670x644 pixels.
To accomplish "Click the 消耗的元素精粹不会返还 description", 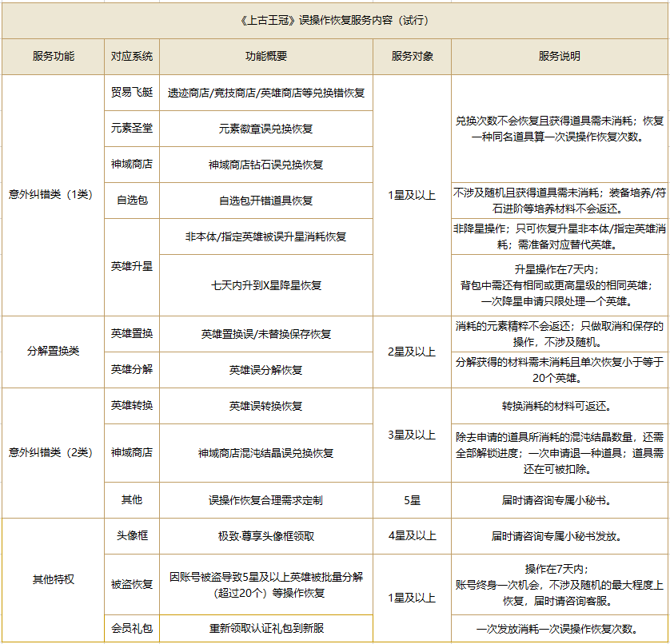I will point(560,334).
